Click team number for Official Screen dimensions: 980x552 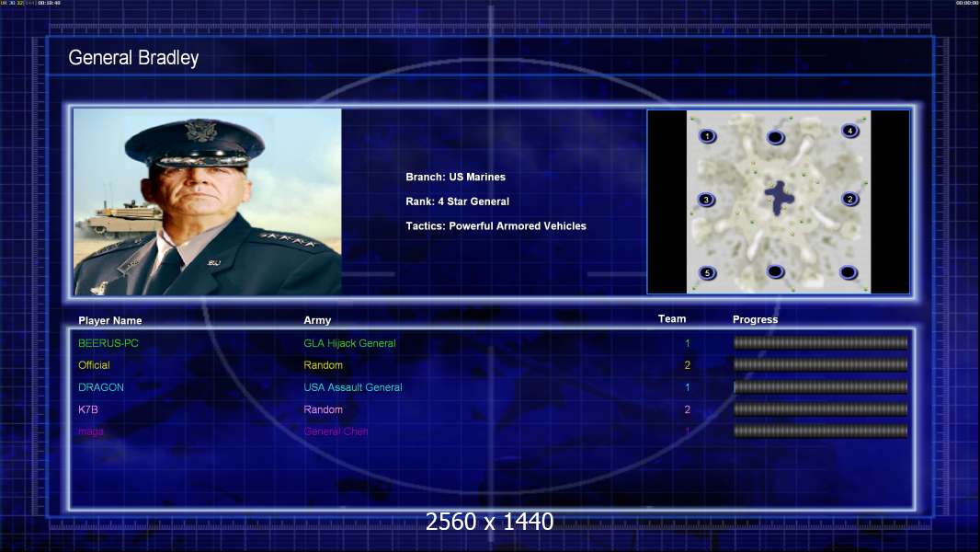688,365
